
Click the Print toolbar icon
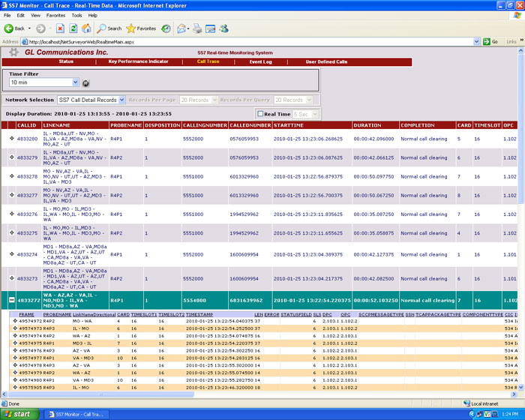click(x=197, y=28)
